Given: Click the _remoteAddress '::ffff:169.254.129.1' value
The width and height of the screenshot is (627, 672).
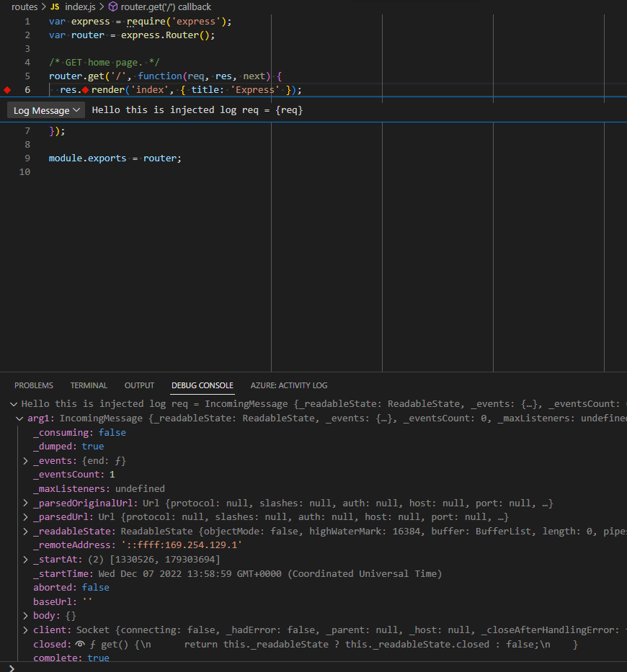Looking at the screenshot, I should point(182,545).
